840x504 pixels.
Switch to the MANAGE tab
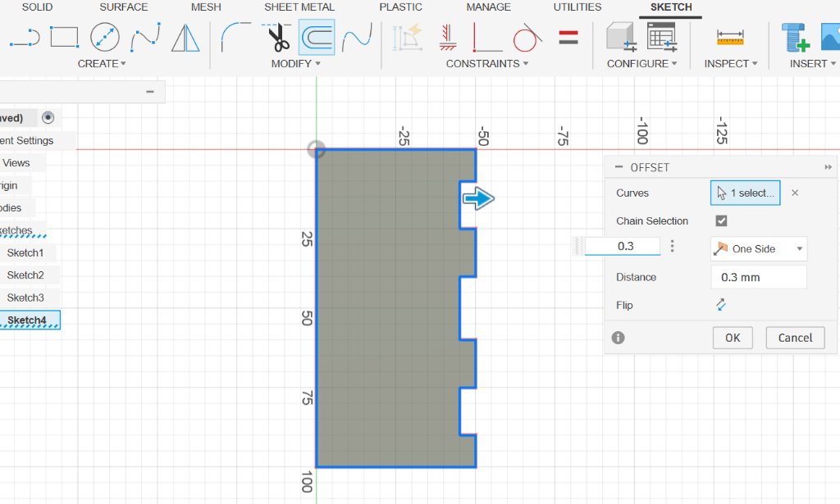click(489, 7)
